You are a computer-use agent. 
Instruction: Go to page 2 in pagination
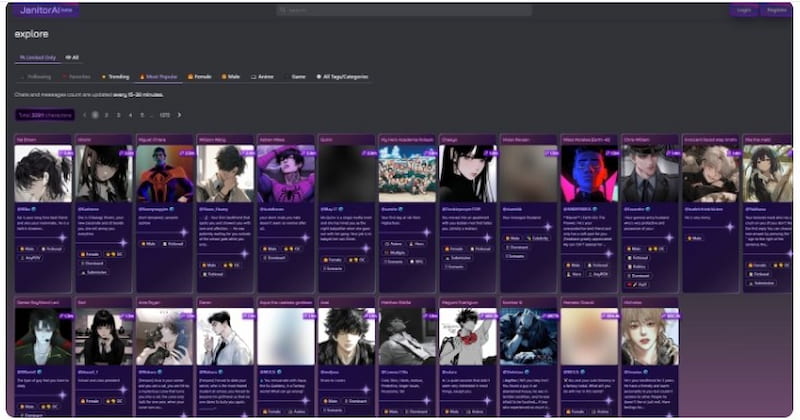coord(106,115)
